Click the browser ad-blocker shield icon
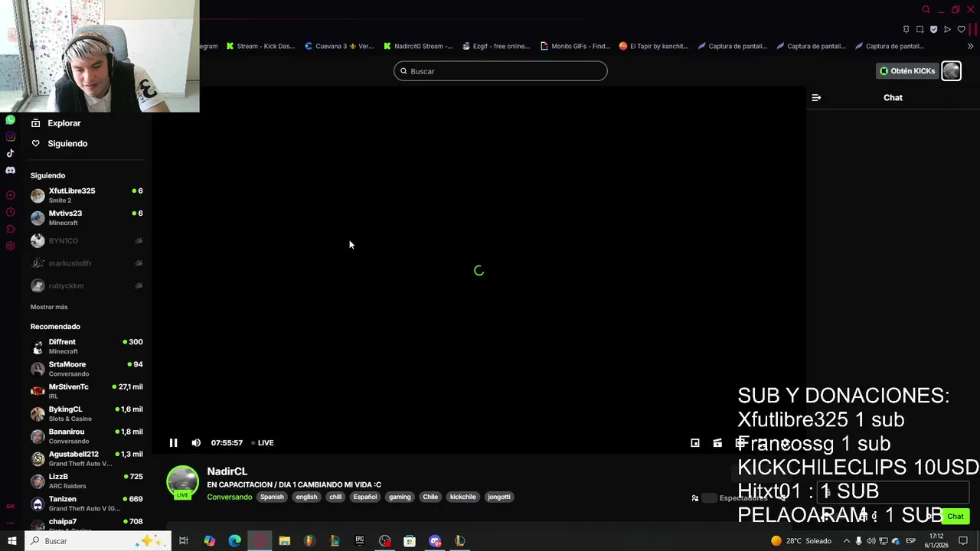 pyautogui.click(x=933, y=30)
